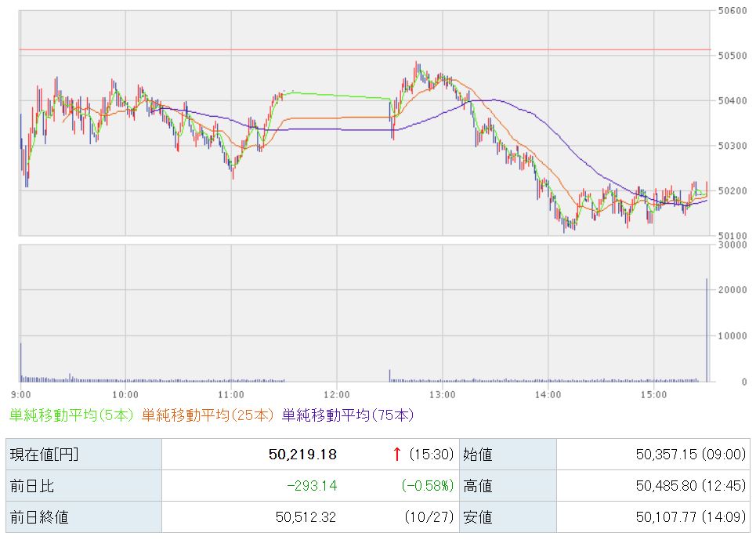Click the 単純移動平均(25本) orange legend label

tap(208, 415)
